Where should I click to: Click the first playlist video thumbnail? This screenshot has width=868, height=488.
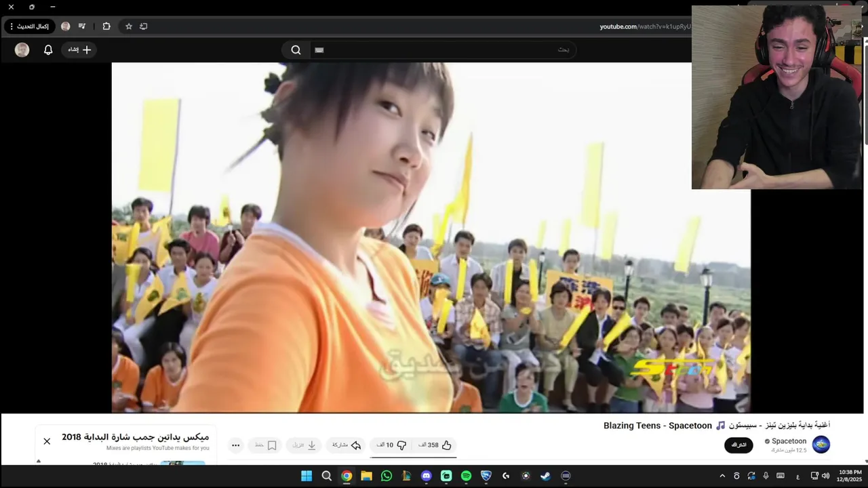[x=183, y=463]
